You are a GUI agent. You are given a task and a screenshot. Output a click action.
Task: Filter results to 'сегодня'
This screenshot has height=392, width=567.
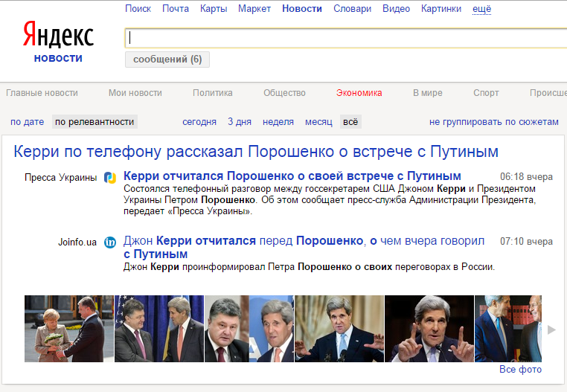pos(199,122)
